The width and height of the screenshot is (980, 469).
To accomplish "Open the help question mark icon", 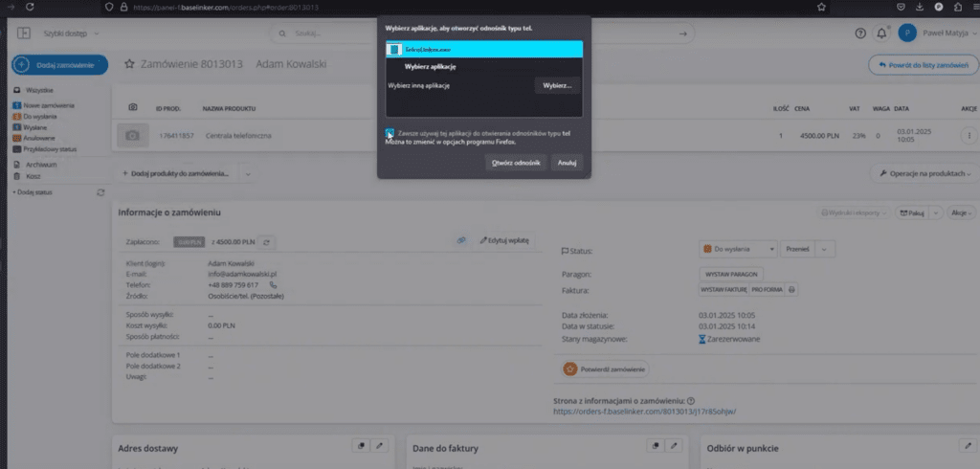I will tap(860, 33).
